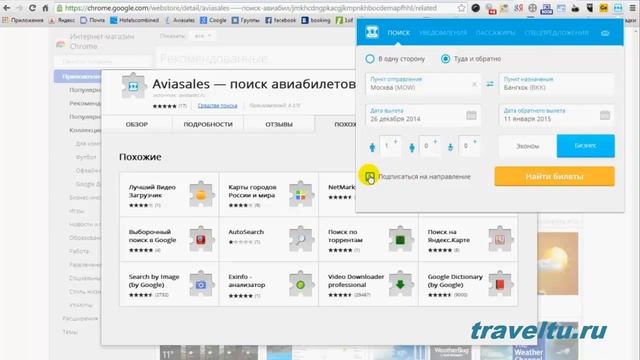Open the browser home page
This screenshot has height=360, width=640.
point(45,8)
